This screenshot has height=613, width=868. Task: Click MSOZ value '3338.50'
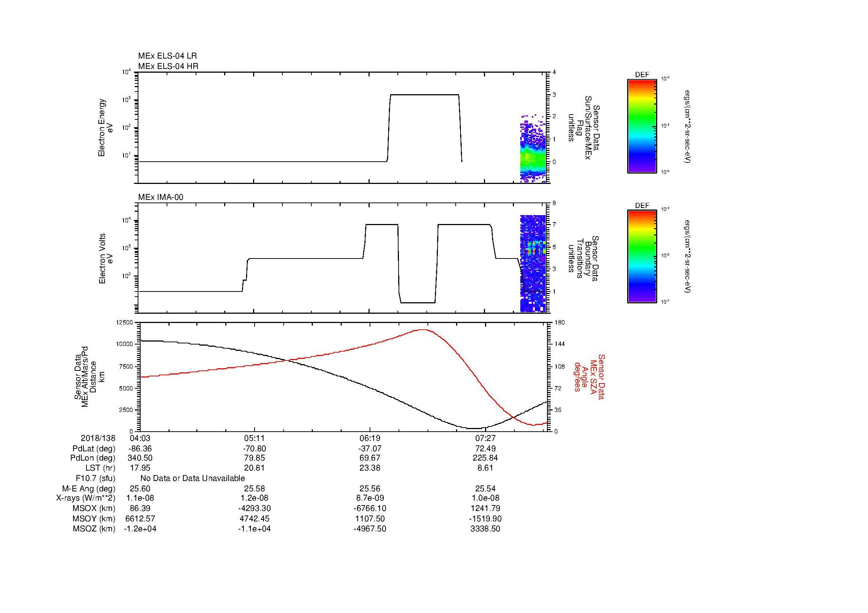click(x=485, y=529)
